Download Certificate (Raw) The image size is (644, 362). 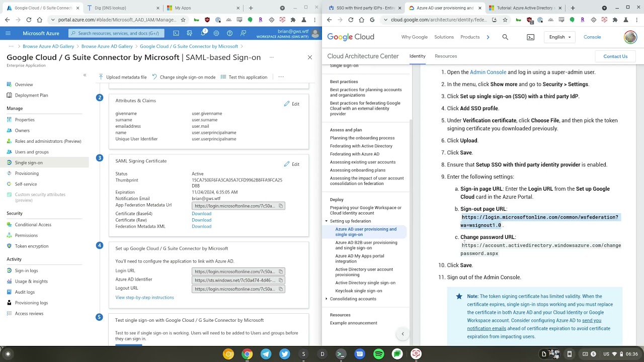pyautogui.click(x=201, y=220)
